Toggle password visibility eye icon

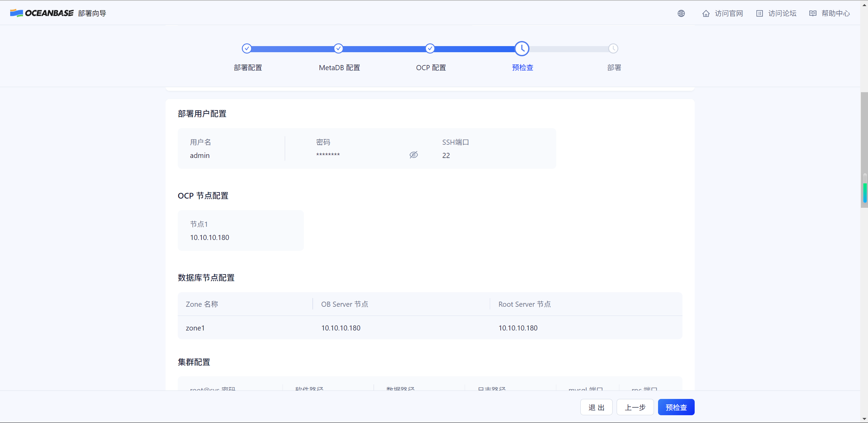coord(413,155)
